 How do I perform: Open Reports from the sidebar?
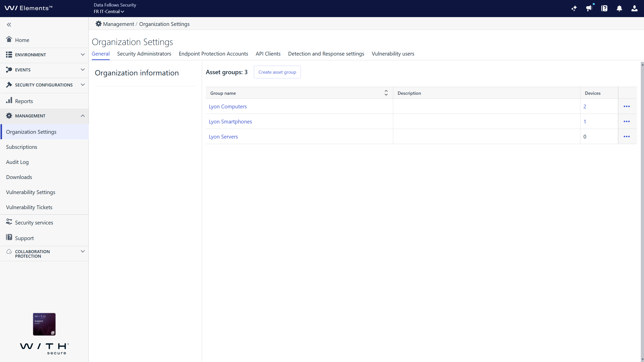point(44,101)
